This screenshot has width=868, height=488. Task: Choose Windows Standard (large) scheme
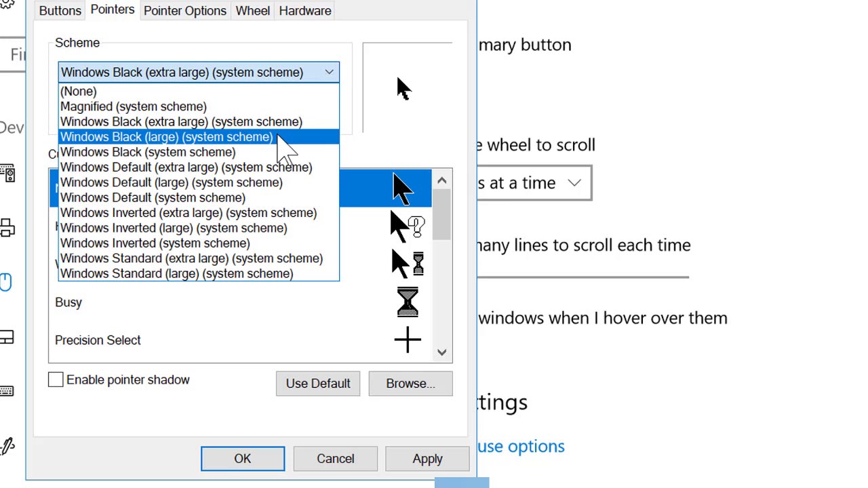pos(199,274)
